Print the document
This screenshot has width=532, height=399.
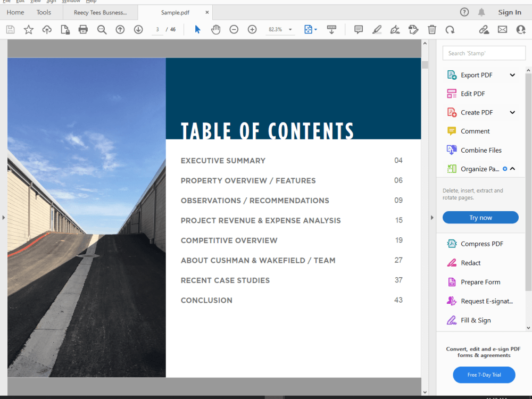(x=83, y=29)
